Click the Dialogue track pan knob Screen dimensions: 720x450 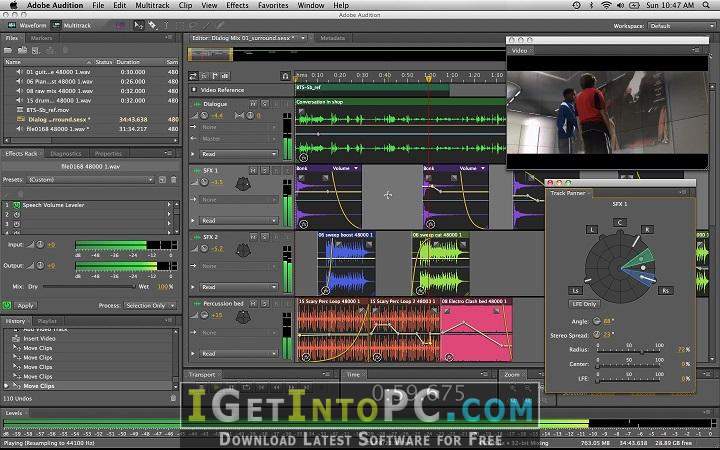250,116
